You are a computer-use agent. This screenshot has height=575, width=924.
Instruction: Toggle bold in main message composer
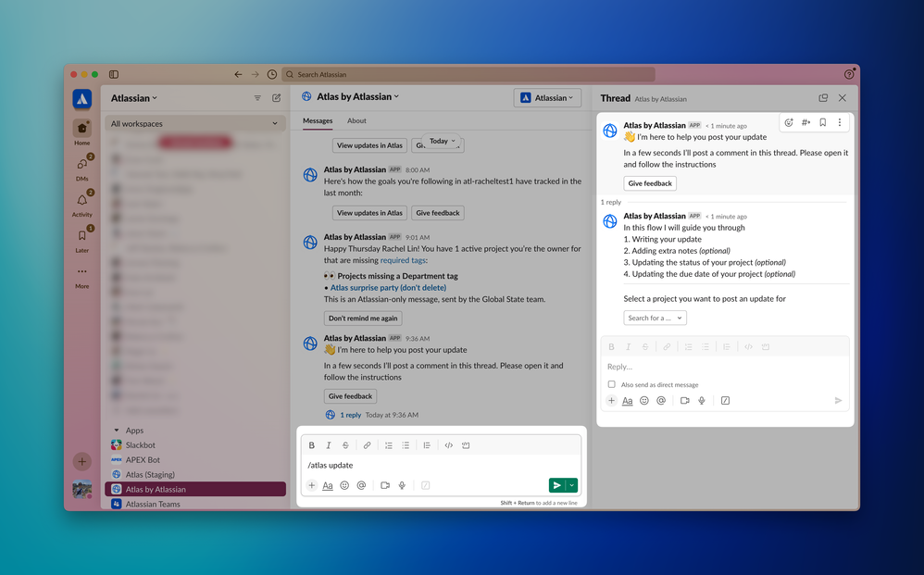(312, 445)
